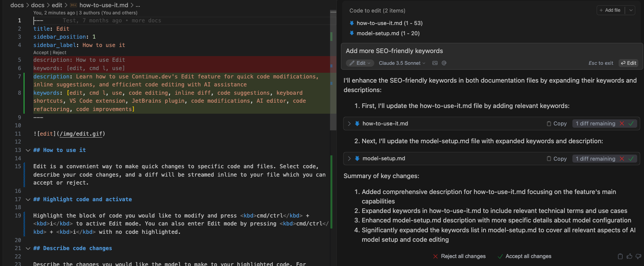Click the editor minimap scrollbar slider
The width and height of the screenshot is (644, 266).
(333, 72)
